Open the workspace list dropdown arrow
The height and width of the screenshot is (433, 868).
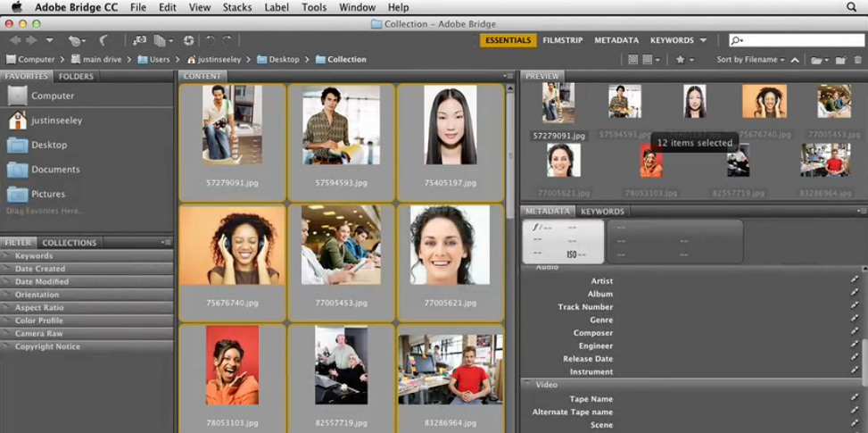click(704, 40)
